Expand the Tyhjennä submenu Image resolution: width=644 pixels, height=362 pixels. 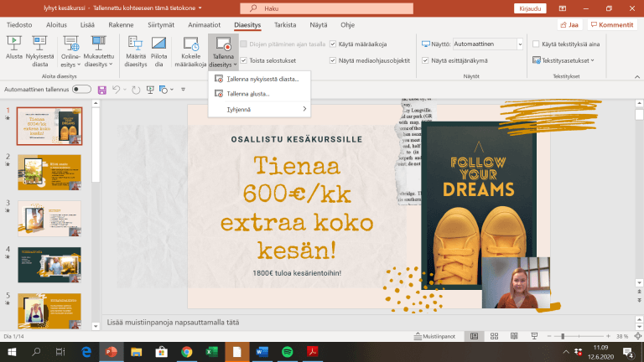click(259, 109)
